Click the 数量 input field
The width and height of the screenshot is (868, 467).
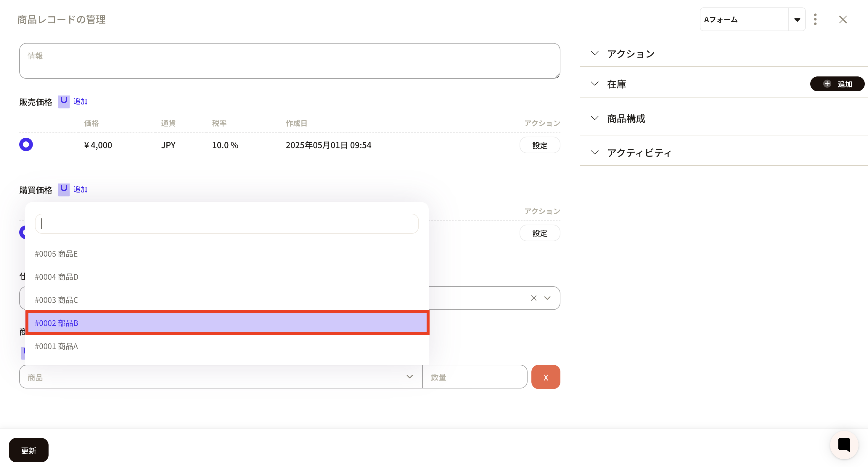475,377
